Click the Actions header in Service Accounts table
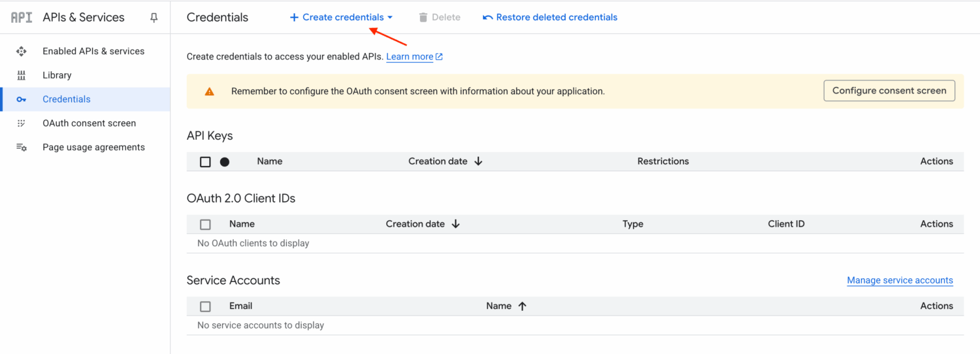Image resolution: width=980 pixels, height=354 pixels. click(936, 306)
